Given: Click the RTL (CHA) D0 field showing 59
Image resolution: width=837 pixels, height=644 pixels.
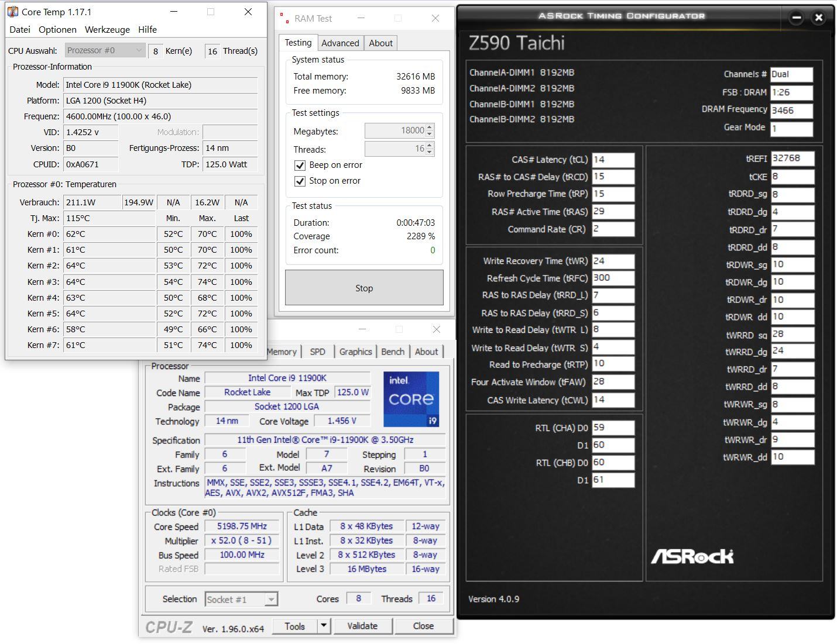Looking at the screenshot, I should pos(613,428).
